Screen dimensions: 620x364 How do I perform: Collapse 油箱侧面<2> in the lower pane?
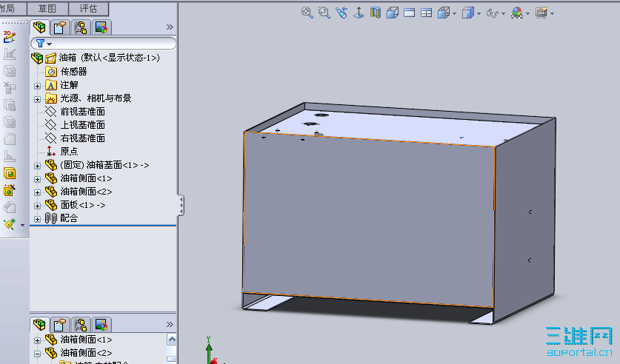point(37,354)
